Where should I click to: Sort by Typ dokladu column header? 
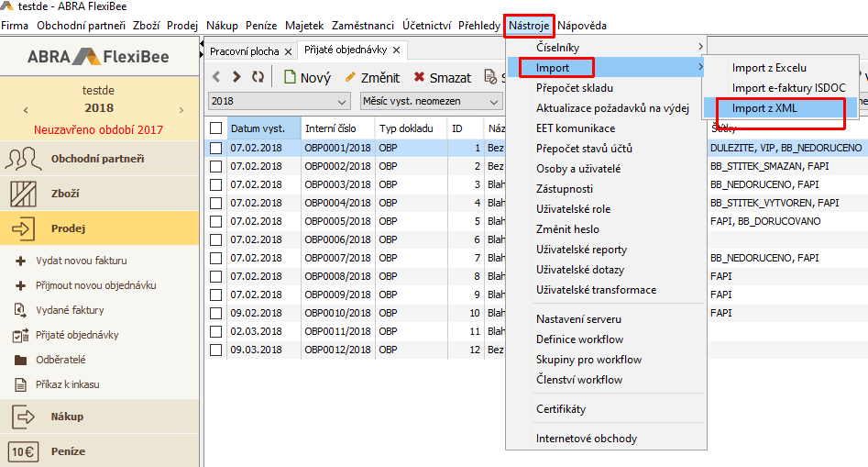(412, 128)
